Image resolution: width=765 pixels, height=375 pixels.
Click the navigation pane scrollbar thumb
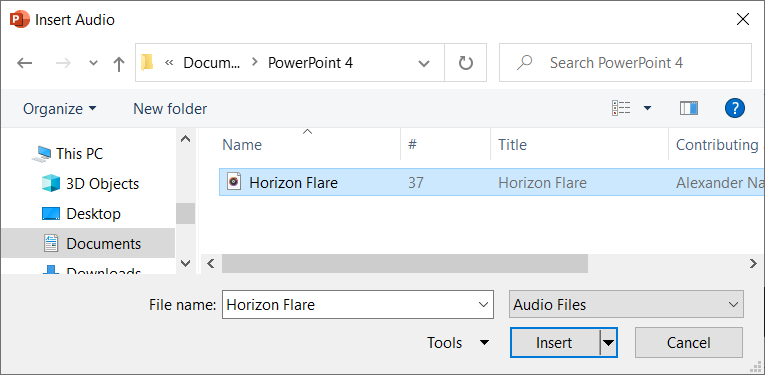pyautogui.click(x=185, y=214)
